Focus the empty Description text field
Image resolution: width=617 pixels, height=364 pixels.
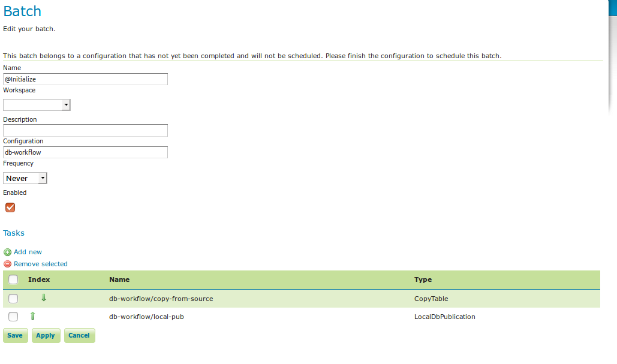pyautogui.click(x=85, y=131)
